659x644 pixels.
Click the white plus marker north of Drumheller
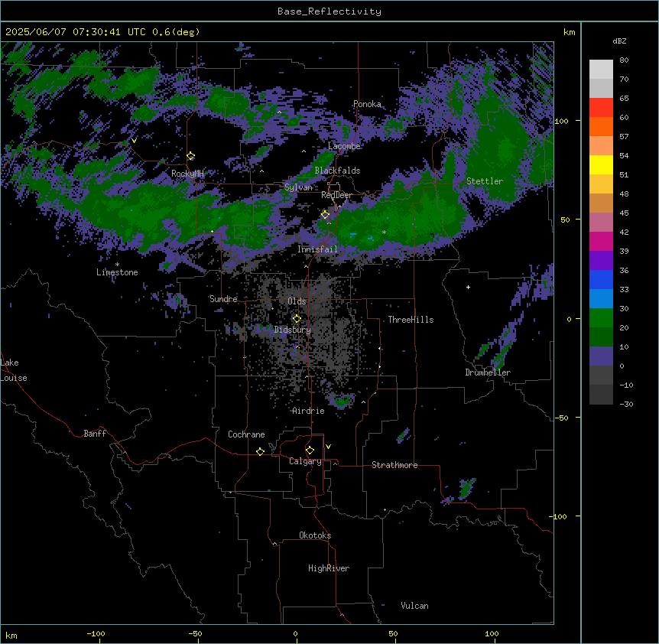(x=468, y=287)
